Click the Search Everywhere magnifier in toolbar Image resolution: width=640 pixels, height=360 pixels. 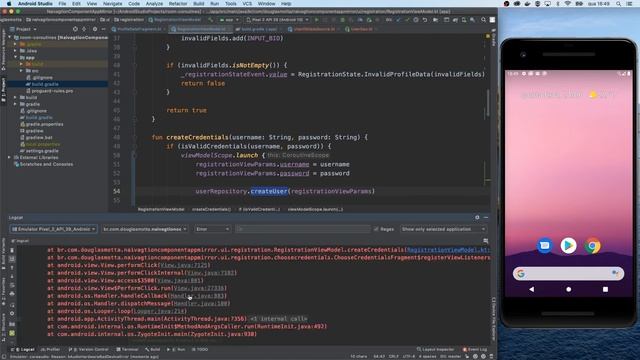(483, 20)
